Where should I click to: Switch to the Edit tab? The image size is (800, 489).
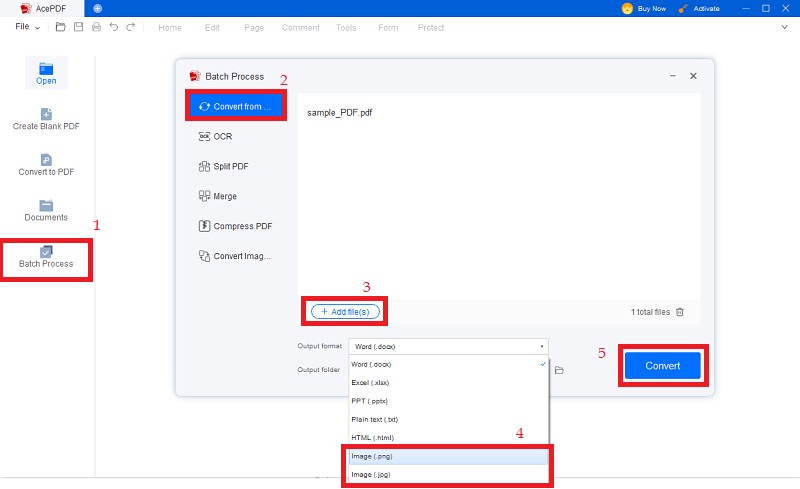(x=212, y=28)
